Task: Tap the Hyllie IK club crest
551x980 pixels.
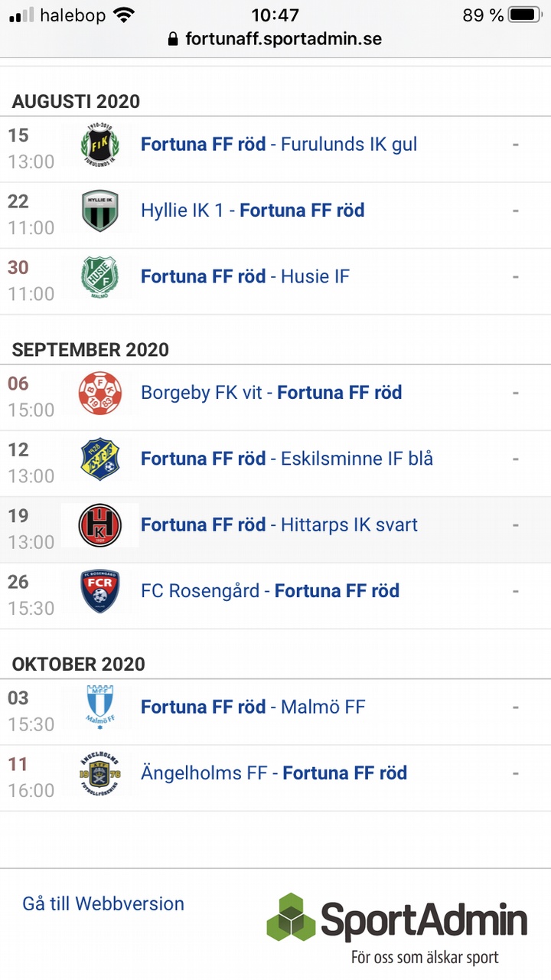Action: pos(100,211)
